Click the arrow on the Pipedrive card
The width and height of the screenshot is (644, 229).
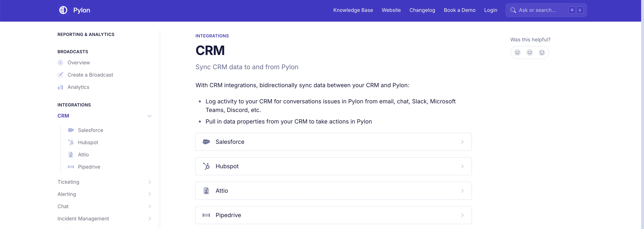pos(463,215)
